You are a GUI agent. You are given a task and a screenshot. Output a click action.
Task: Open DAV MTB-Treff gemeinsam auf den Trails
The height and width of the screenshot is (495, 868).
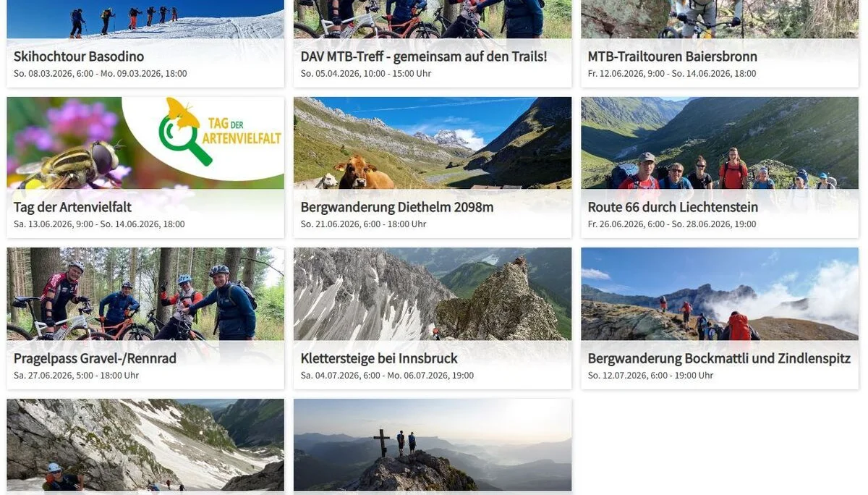point(424,56)
